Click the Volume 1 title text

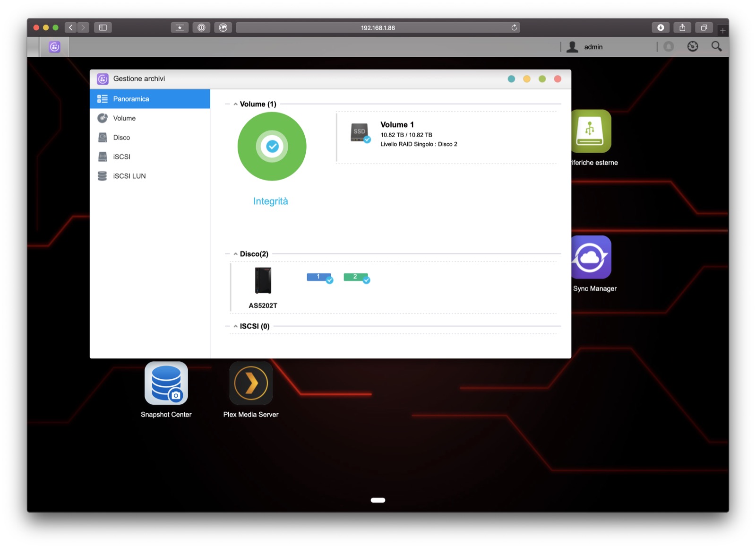(x=397, y=124)
